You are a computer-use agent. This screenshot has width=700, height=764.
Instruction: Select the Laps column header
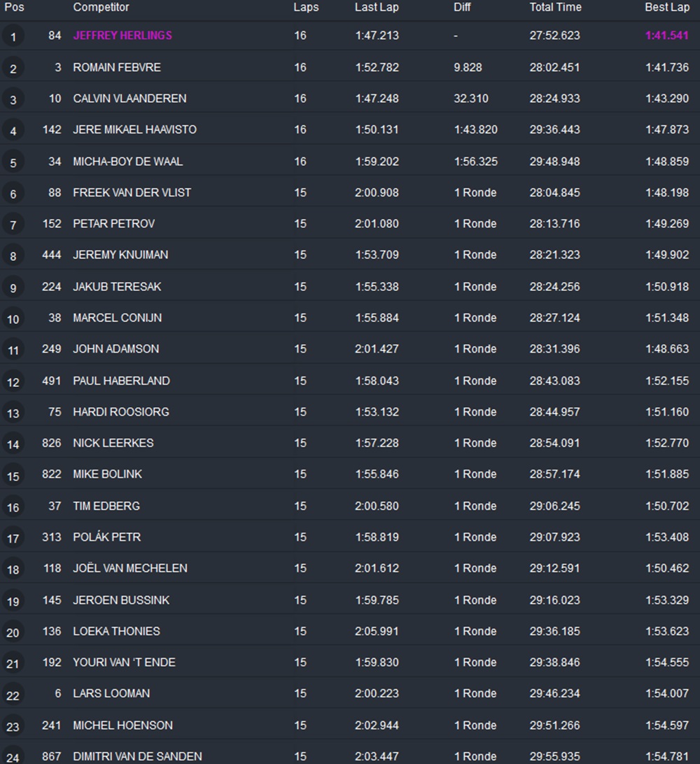pyautogui.click(x=306, y=8)
